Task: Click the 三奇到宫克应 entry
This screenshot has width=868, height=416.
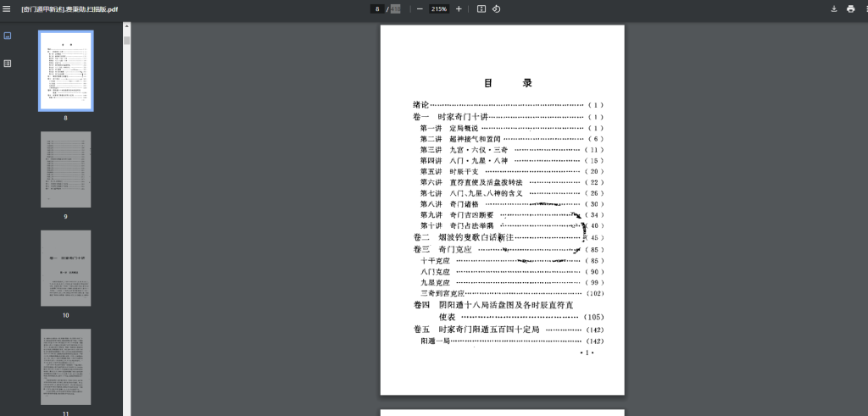Action: (511, 293)
